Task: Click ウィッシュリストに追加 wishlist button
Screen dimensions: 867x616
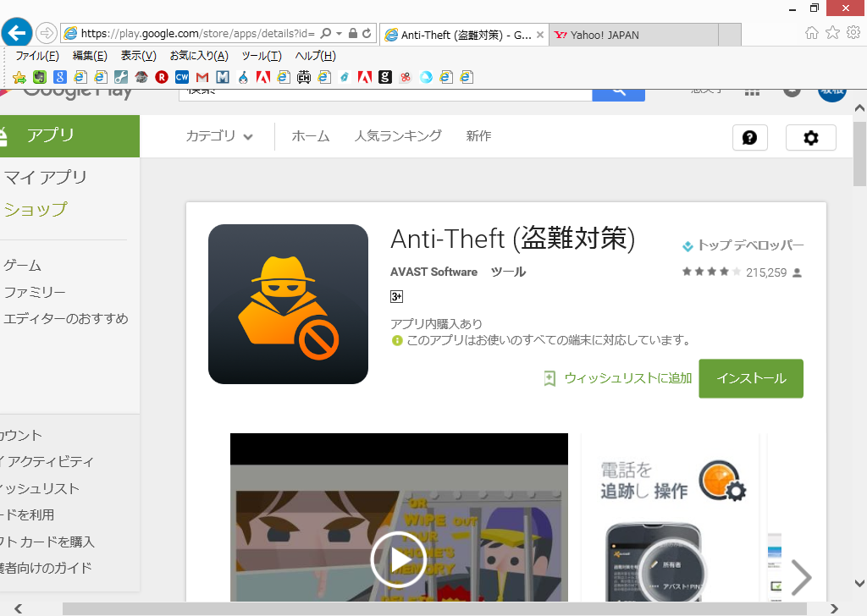Action: coord(617,378)
